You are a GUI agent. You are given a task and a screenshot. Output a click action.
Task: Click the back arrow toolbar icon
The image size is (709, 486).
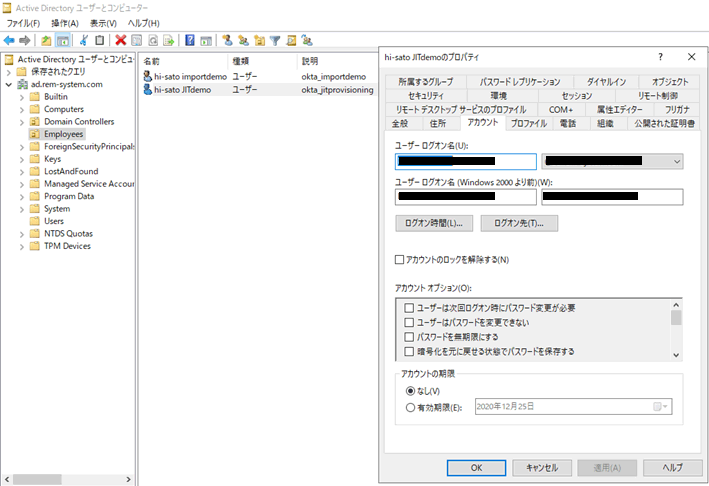[x=9, y=40]
